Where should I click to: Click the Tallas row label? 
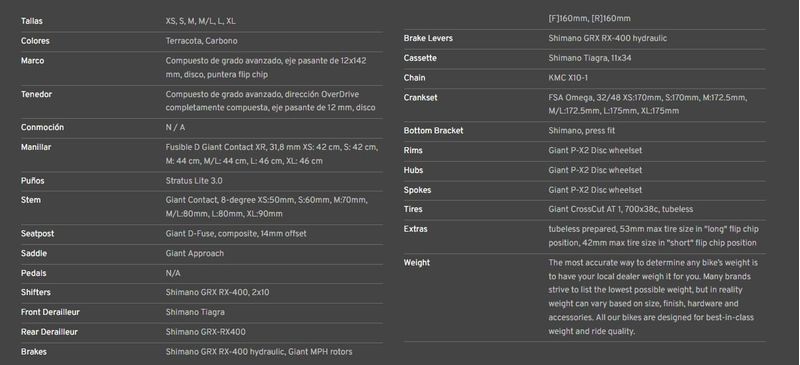click(32, 21)
